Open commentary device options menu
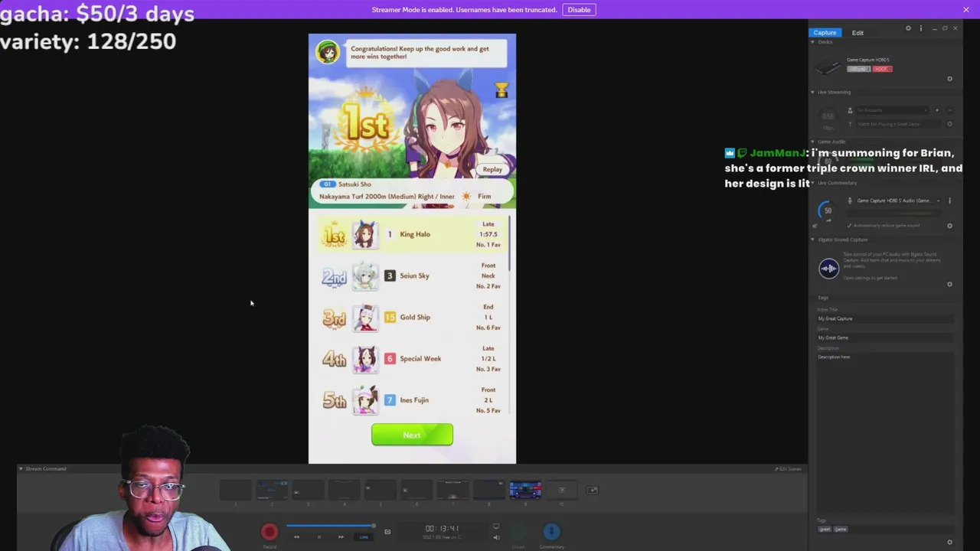This screenshot has height=551, width=980. (x=949, y=201)
